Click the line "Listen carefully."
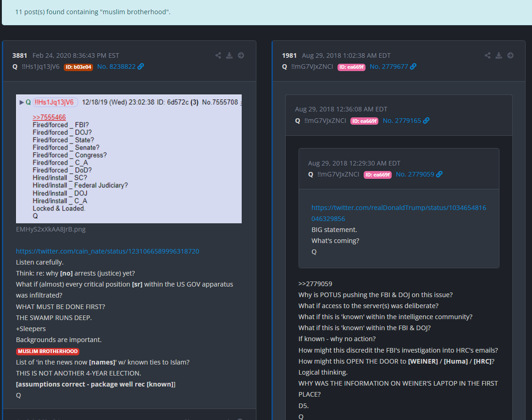532x420 pixels. point(40,262)
